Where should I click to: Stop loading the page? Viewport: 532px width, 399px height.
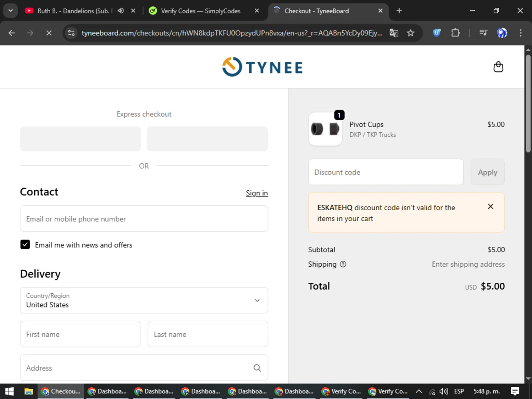pos(49,33)
